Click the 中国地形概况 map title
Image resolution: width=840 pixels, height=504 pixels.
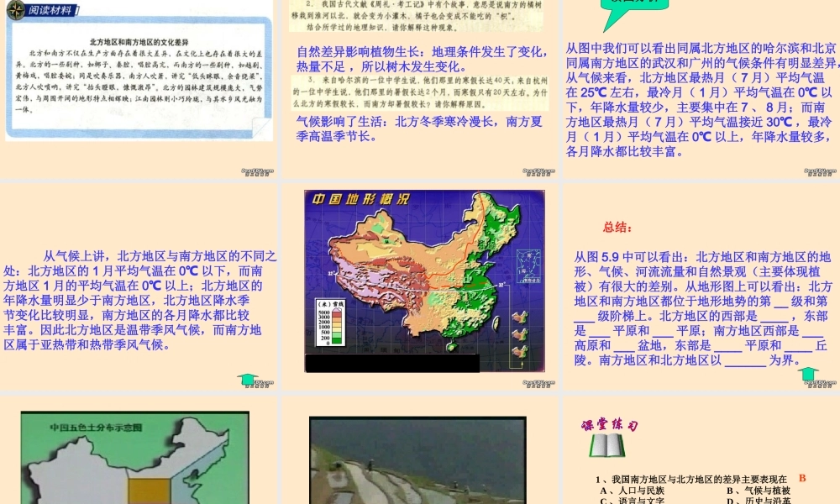(360, 199)
